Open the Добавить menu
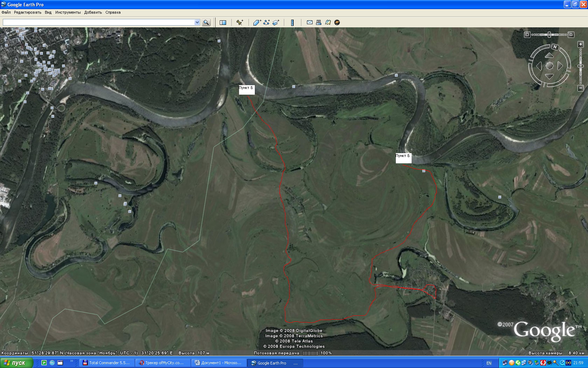 [x=93, y=12]
